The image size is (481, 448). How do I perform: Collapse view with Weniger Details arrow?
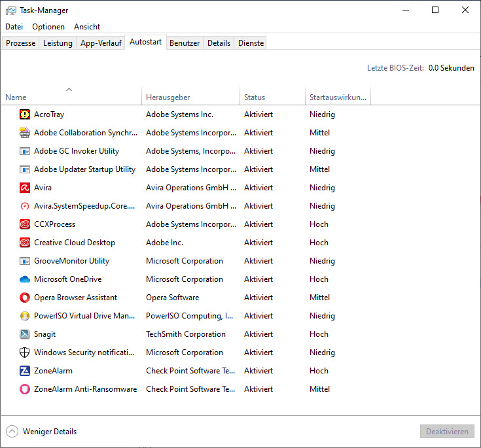point(12,432)
